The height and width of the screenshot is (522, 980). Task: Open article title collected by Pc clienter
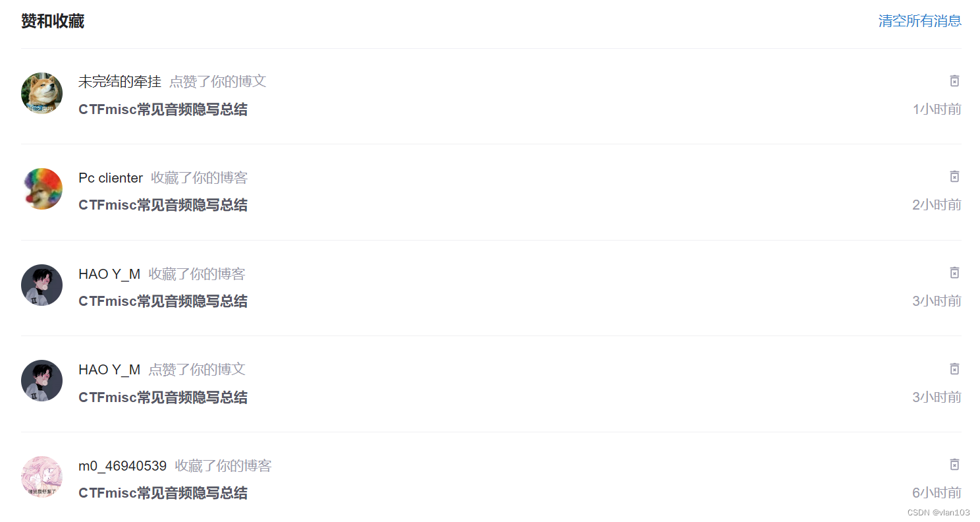(163, 205)
